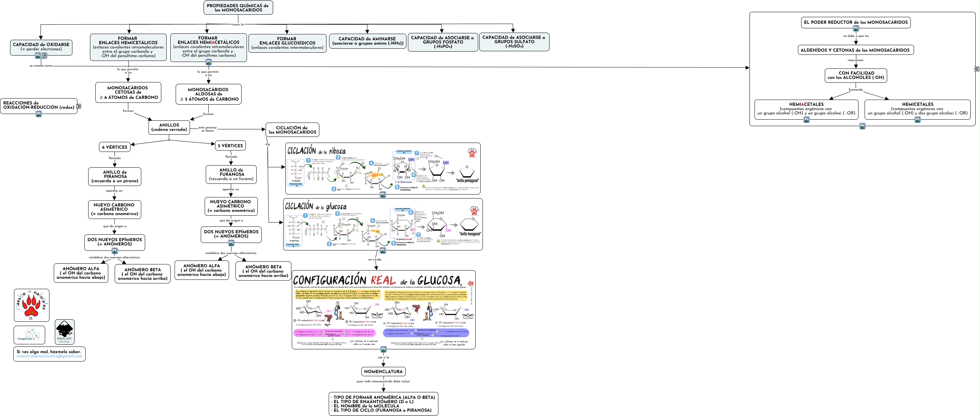
Task: Open image icon below REACCIONES de OXIDACIÓN-REDUCCIÓN
Action: pos(39,114)
